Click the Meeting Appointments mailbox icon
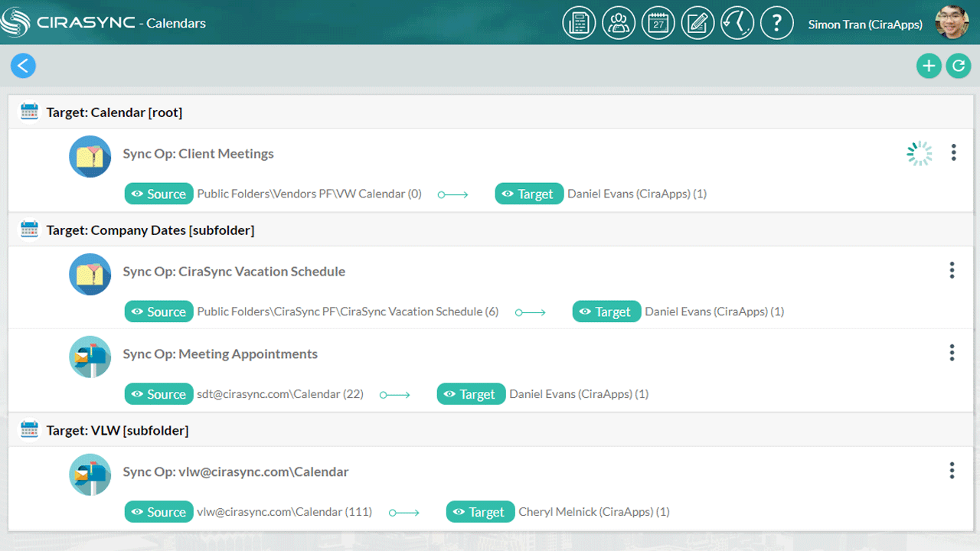The width and height of the screenshot is (980, 551). (90, 357)
